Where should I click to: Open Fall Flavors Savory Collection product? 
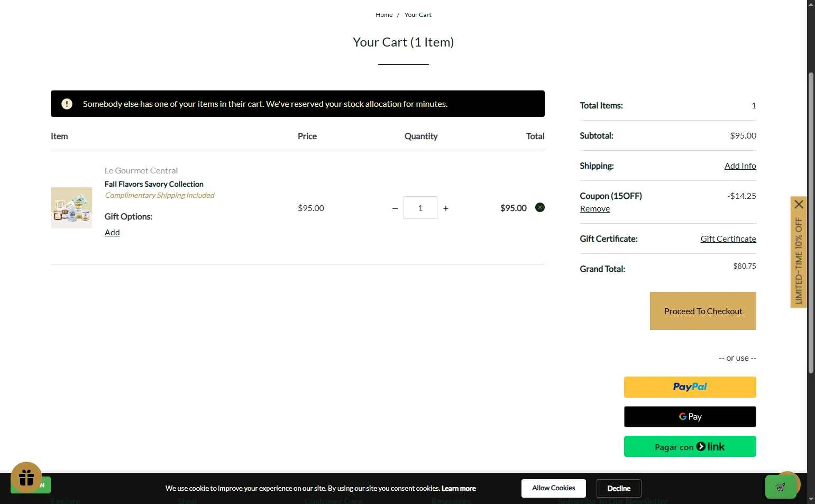pyautogui.click(x=154, y=184)
